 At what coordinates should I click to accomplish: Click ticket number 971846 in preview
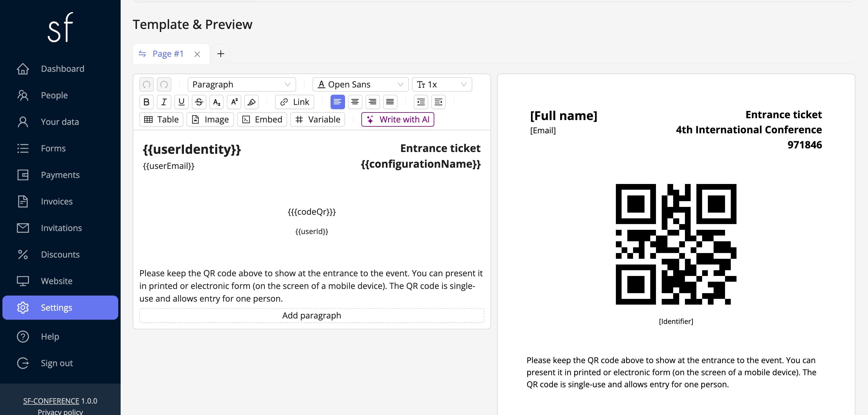pyautogui.click(x=804, y=145)
